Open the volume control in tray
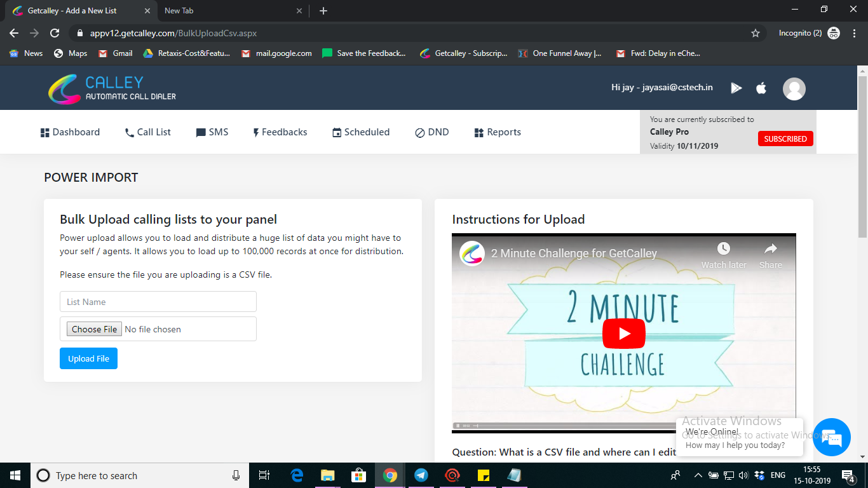 [x=743, y=475]
